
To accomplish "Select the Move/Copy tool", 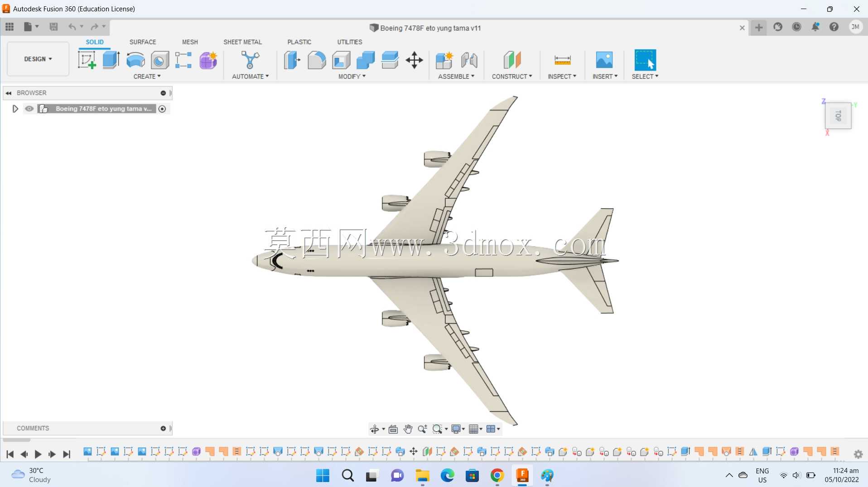I will pyautogui.click(x=414, y=60).
